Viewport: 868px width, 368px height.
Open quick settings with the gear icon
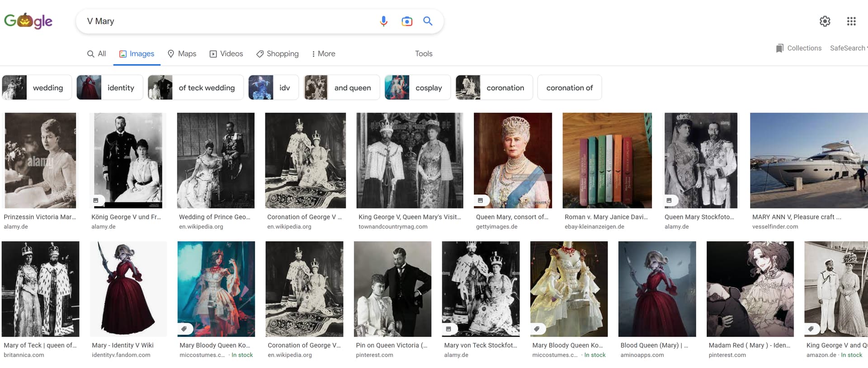click(825, 21)
